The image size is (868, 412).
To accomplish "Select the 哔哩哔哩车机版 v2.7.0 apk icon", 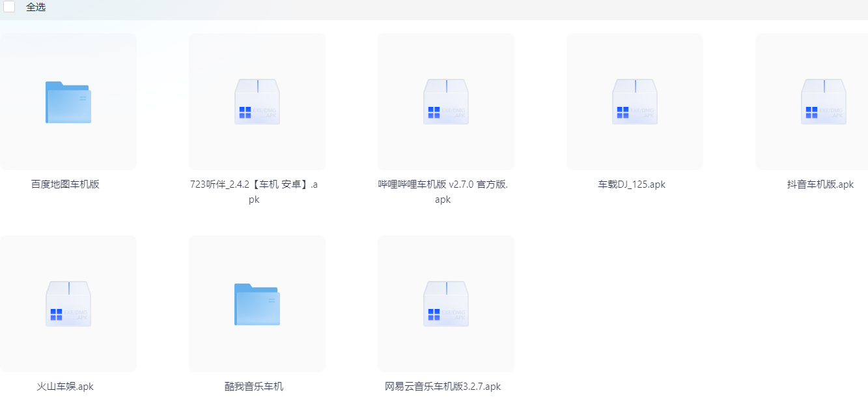I will (446, 102).
